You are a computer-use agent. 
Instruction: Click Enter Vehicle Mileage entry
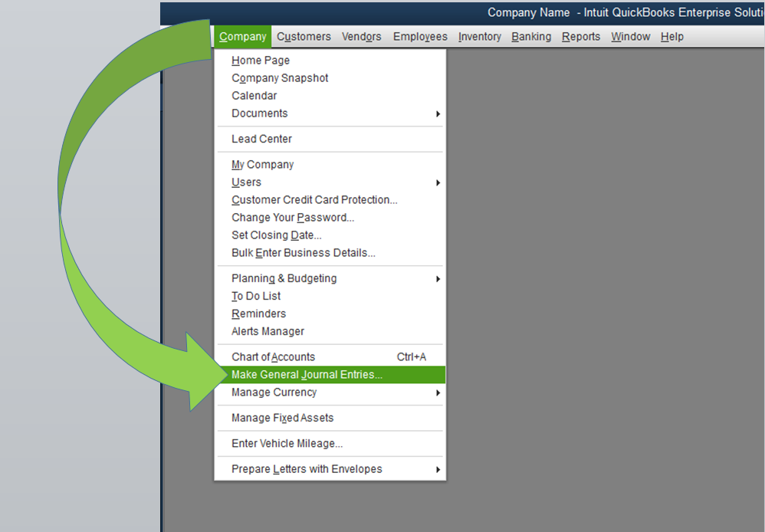287,444
